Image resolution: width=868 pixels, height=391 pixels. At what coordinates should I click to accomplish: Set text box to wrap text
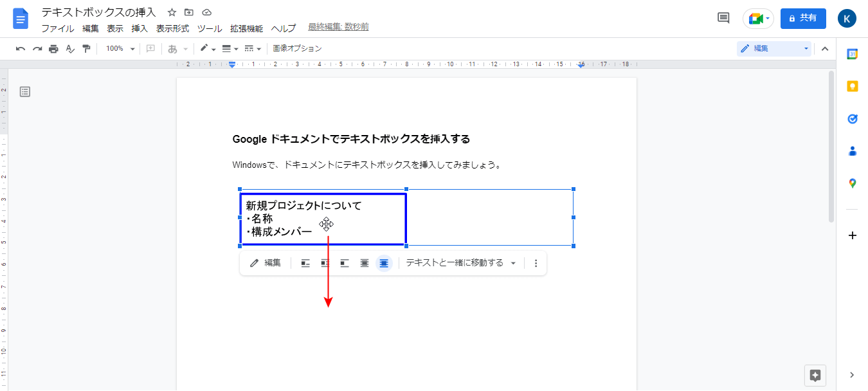(x=325, y=263)
